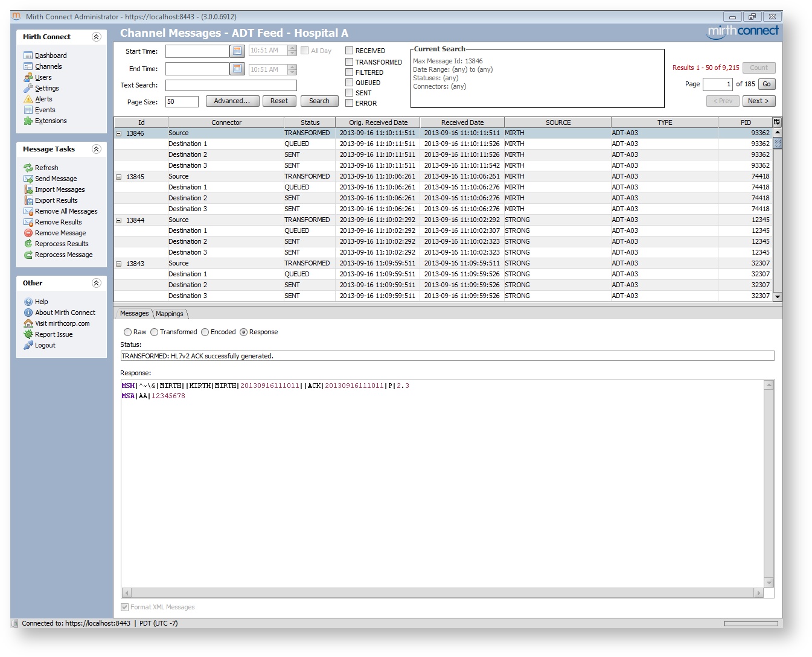Click the Response pane vertical scrollbar

click(x=769, y=484)
